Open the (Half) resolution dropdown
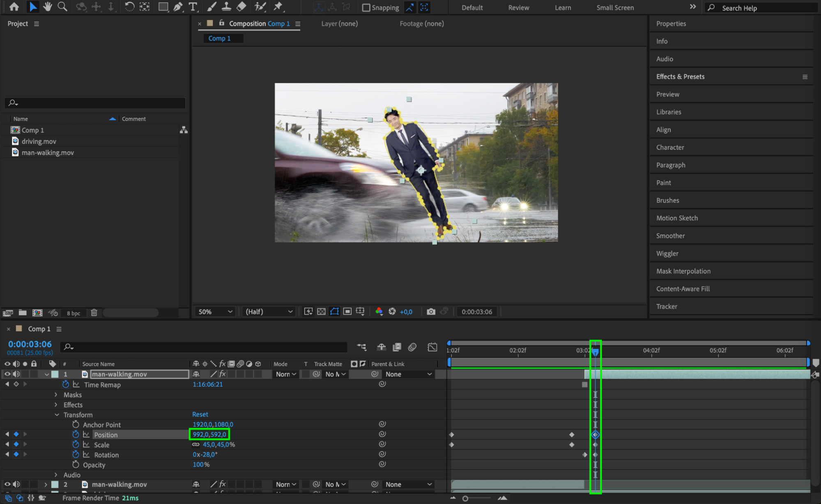 coord(269,312)
